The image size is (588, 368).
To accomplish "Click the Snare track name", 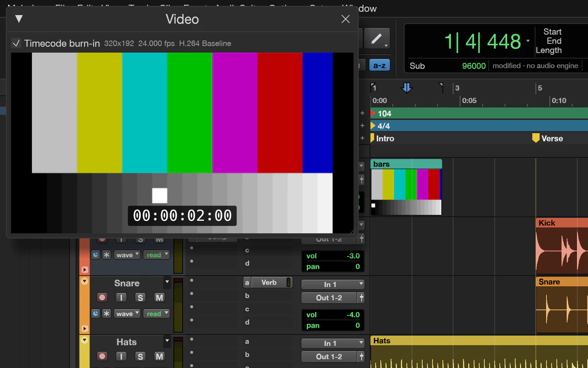I will pos(127,283).
